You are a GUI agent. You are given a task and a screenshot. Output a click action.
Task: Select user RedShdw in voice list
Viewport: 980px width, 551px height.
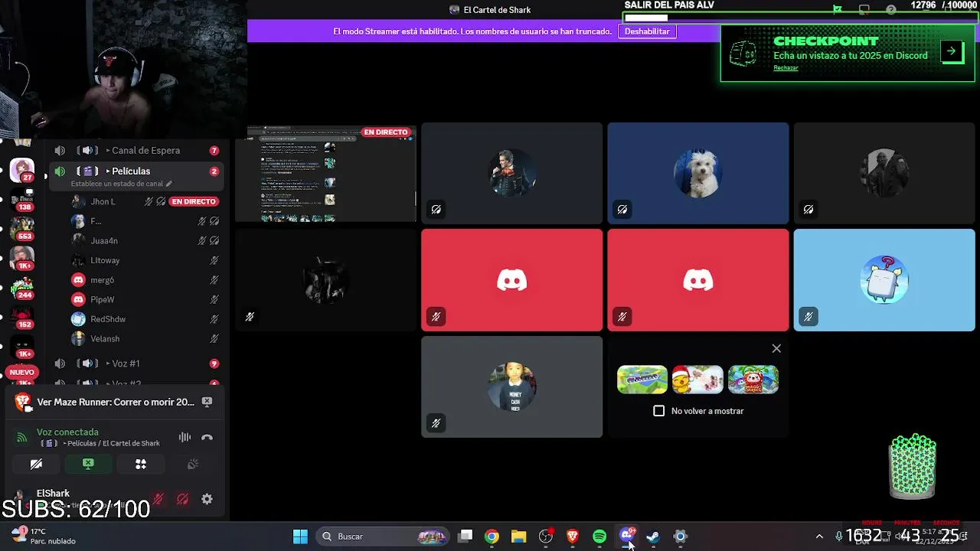pyautogui.click(x=108, y=319)
